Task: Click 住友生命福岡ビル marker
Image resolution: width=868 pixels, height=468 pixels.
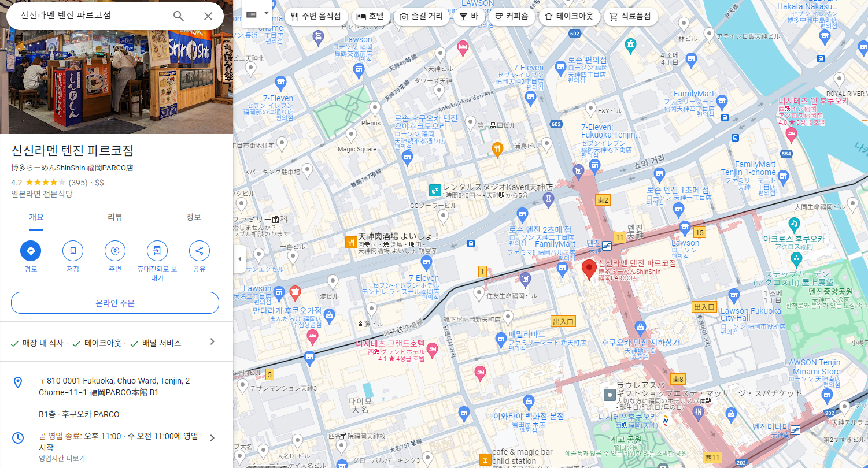Action: coord(479,294)
